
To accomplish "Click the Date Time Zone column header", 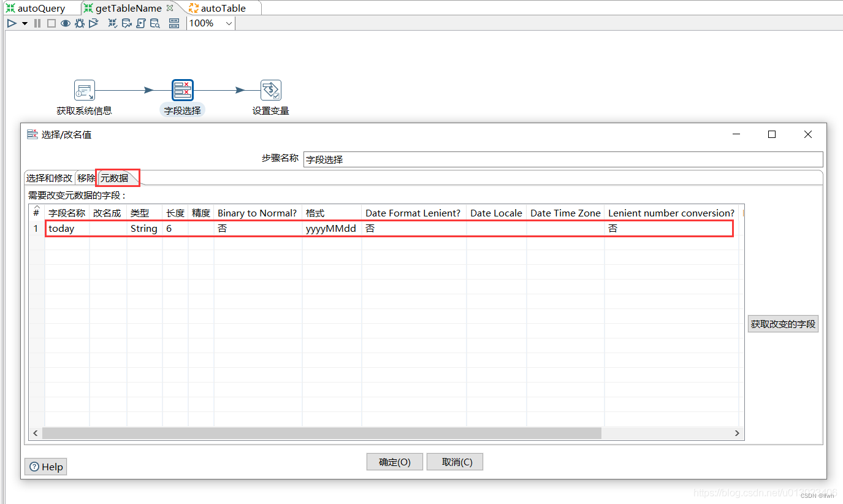I will [565, 213].
